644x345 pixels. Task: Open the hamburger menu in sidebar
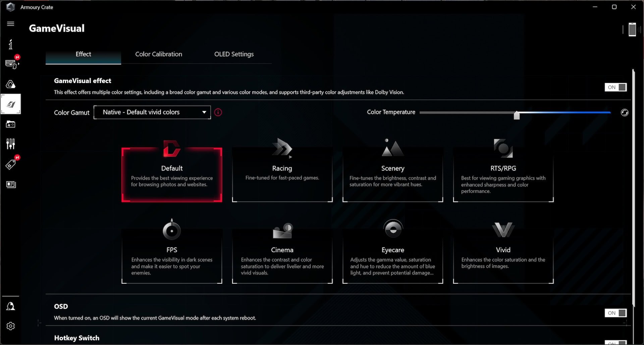[x=10, y=24]
